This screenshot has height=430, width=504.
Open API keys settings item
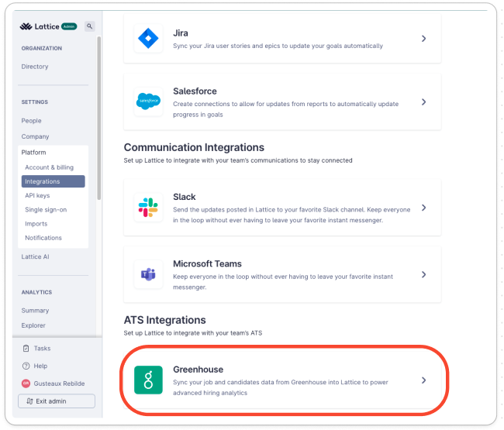click(37, 195)
